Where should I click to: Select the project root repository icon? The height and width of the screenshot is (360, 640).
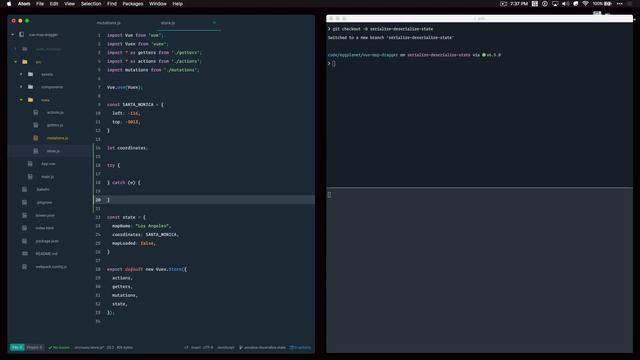(22, 35)
